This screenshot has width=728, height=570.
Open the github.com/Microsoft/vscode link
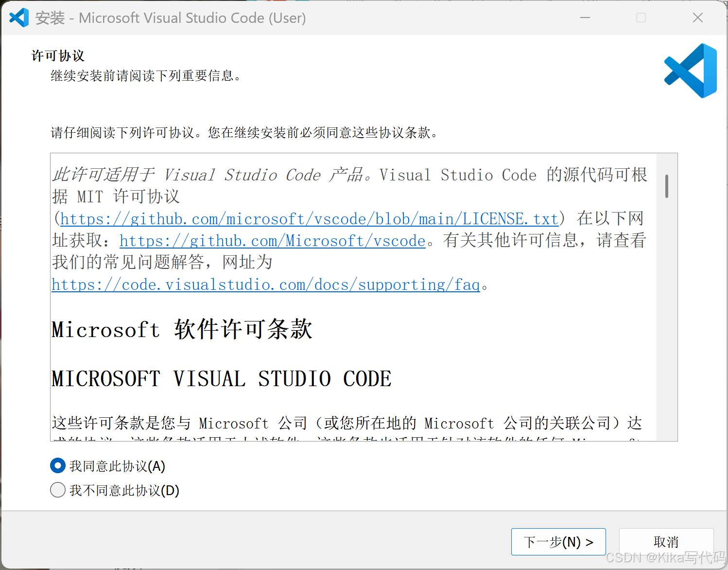click(272, 241)
